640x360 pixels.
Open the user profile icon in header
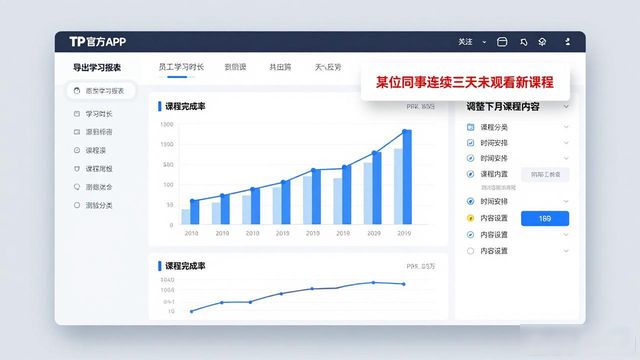coord(567,42)
